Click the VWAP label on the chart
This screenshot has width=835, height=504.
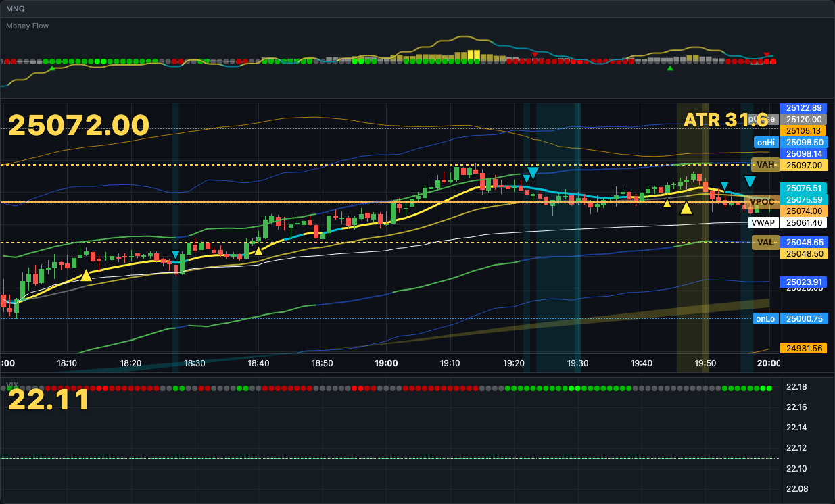(763, 222)
